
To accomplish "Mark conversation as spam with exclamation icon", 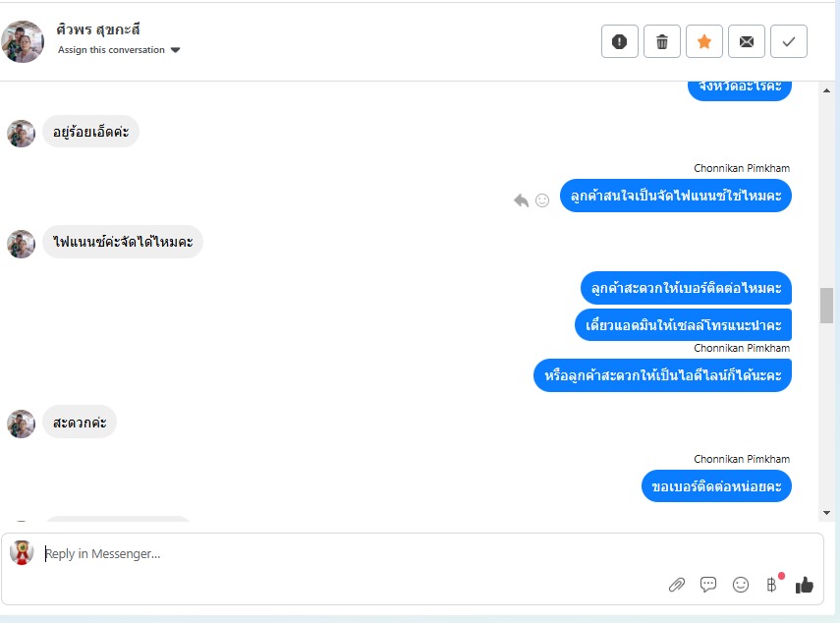I will (619, 41).
